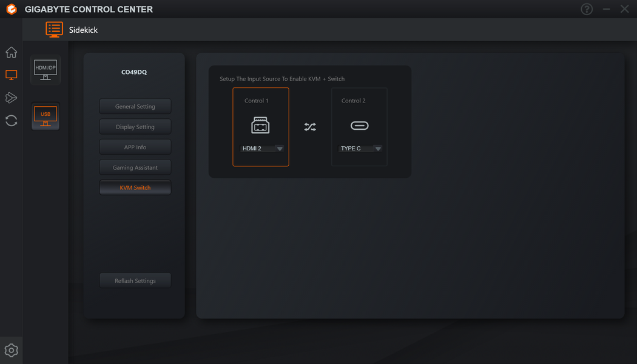Select the Control 2 card
This screenshot has height=364, width=637.
click(360, 127)
